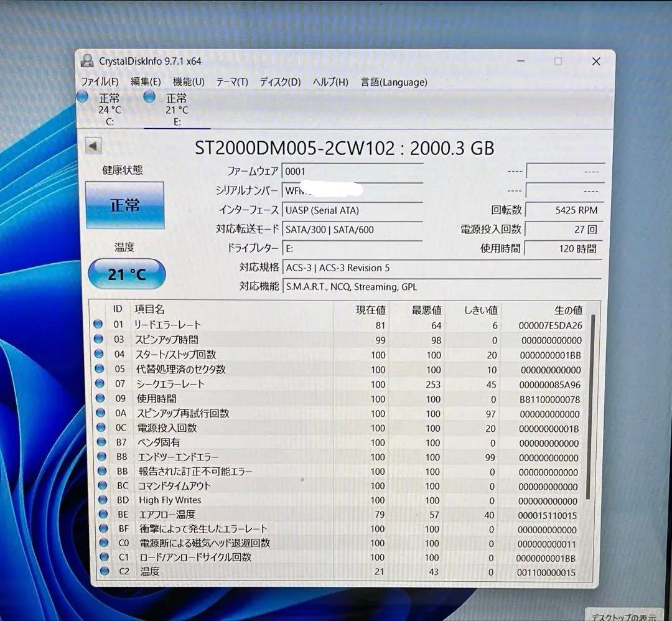Click the previous disk arrow button
Screen dimensions: 672x621
(93, 146)
